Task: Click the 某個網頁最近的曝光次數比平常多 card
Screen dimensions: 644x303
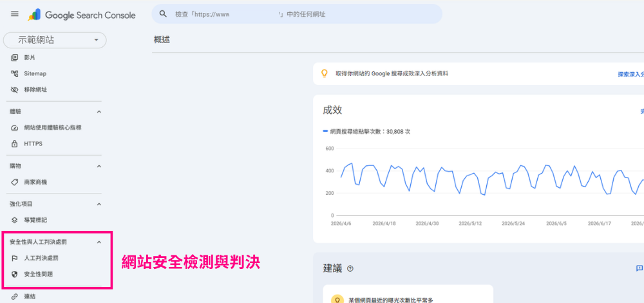Action: click(x=408, y=294)
